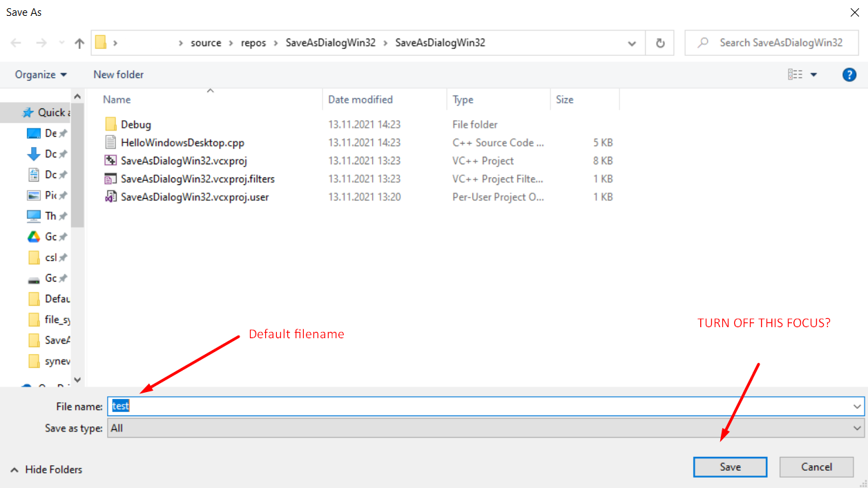This screenshot has width=868, height=488.
Task: Expand breadcrumb chevron after source
Action: click(x=231, y=43)
